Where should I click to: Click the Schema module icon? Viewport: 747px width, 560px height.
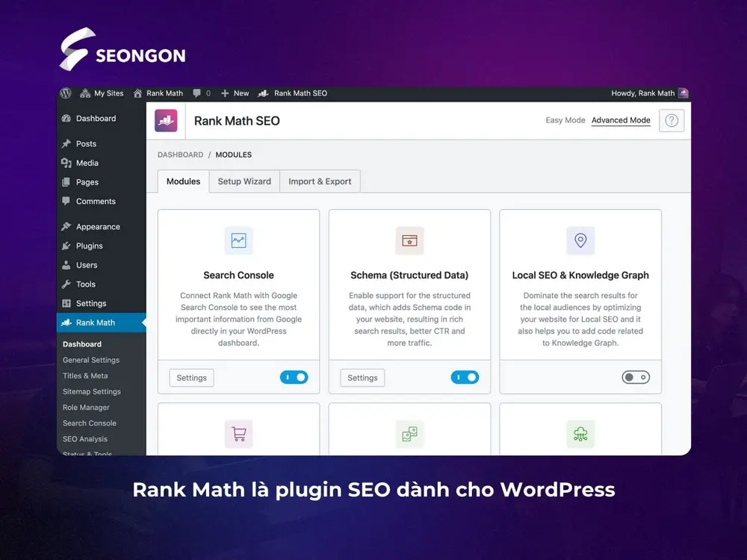tap(409, 240)
